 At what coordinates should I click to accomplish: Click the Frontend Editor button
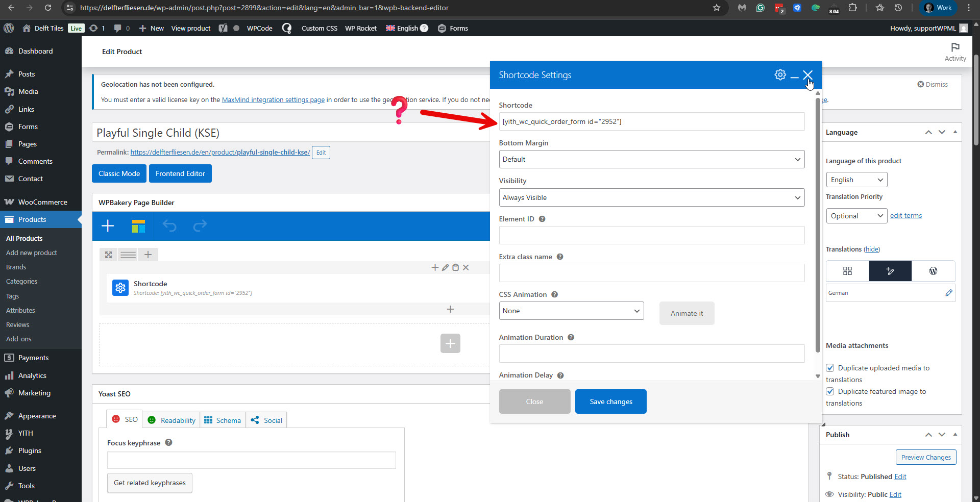[x=180, y=173]
